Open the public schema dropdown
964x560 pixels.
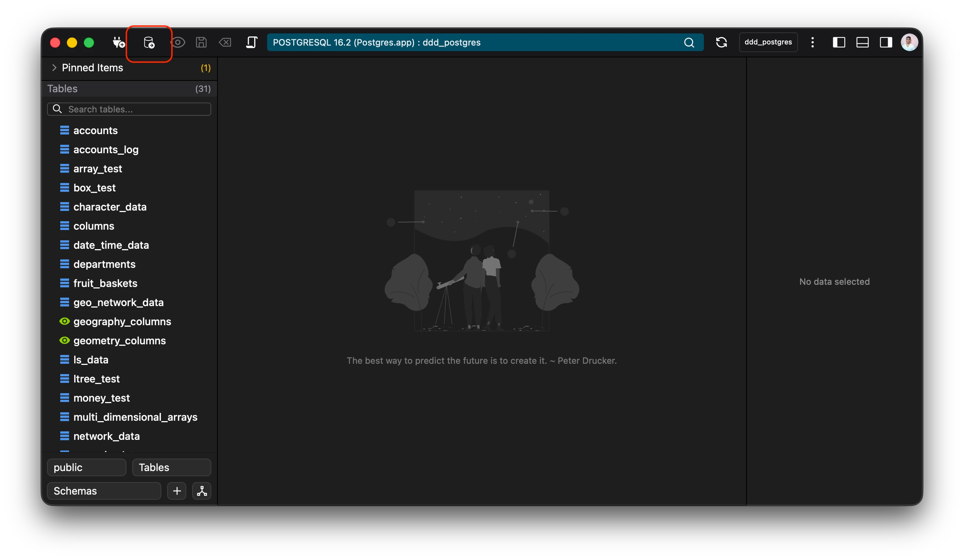pos(86,467)
